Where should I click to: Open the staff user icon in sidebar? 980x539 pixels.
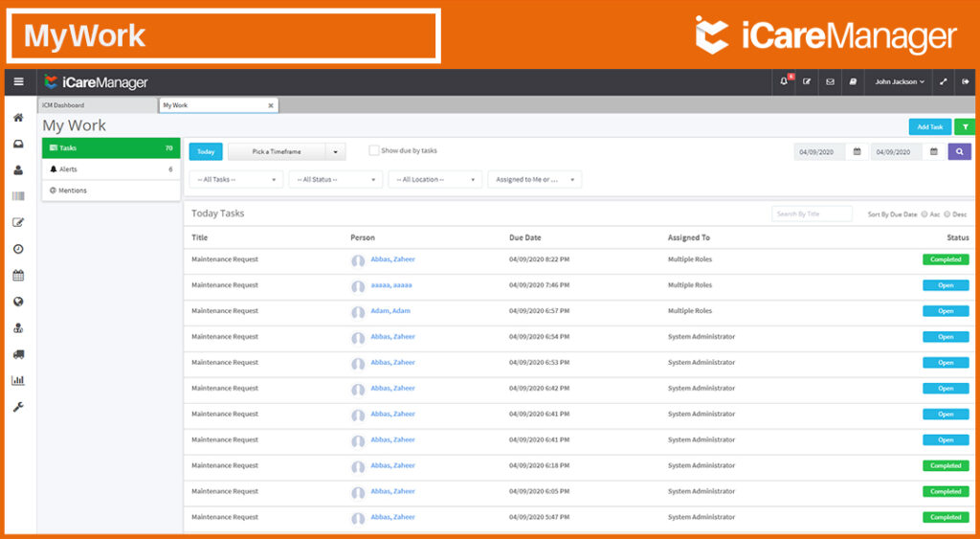click(x=19, y=327)
